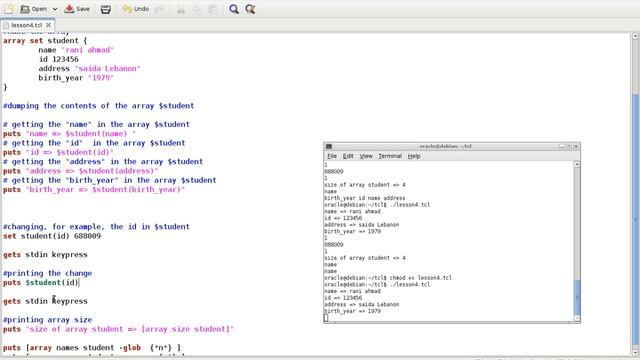Close the terminal window

(576, 146)
